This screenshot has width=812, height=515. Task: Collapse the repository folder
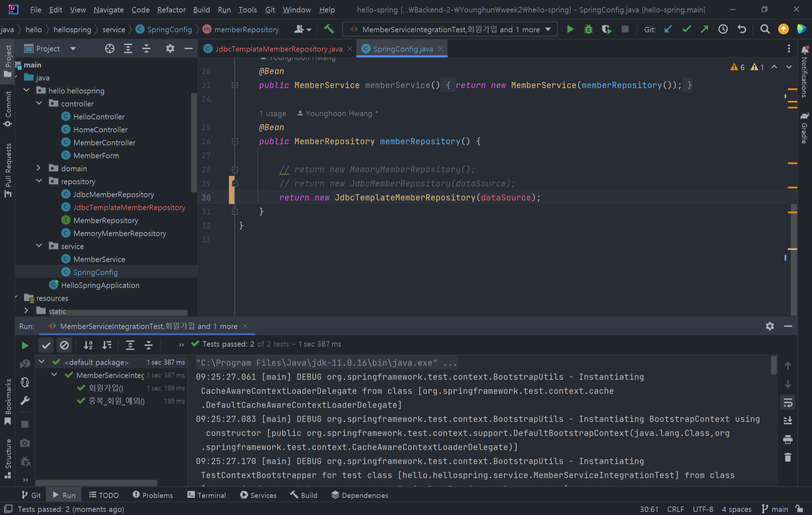coord(39,181)
